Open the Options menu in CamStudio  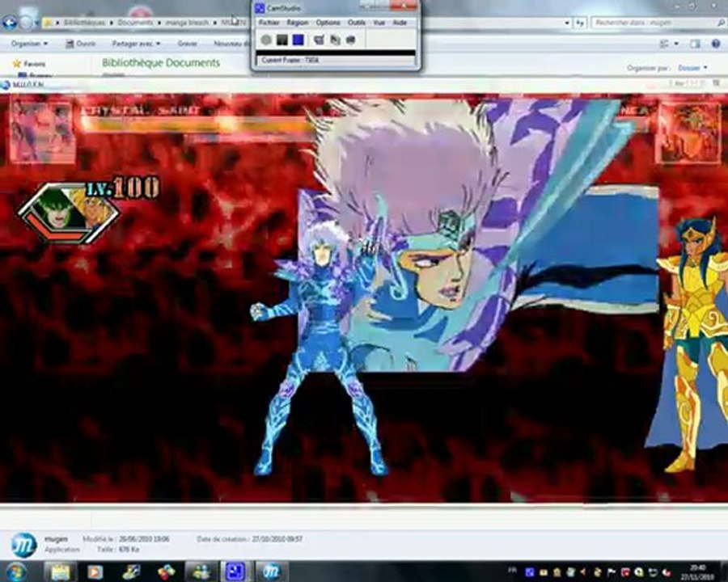[x=328, y=23]
